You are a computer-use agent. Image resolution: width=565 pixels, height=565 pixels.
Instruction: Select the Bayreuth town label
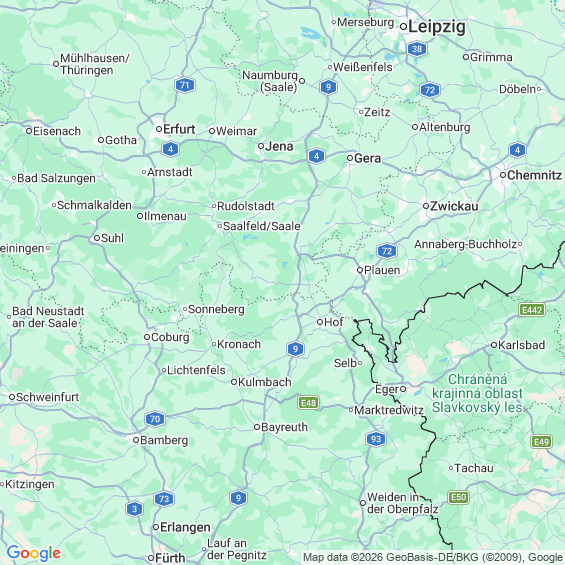click(284, 427)
